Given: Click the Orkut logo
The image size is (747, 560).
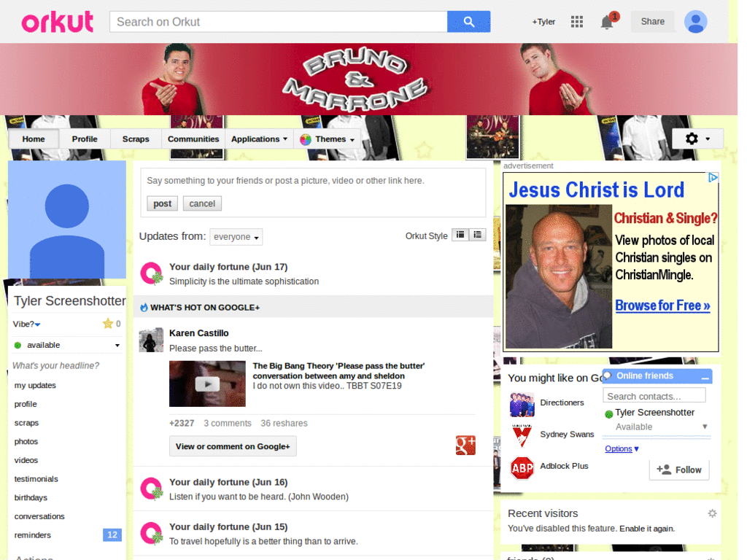Looking at the screenshot, I should (x=57, y=22).
